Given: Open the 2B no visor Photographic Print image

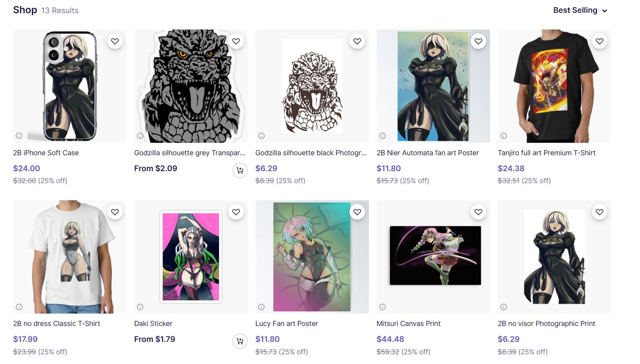Looking at the screenshot, I should point(554,257).
